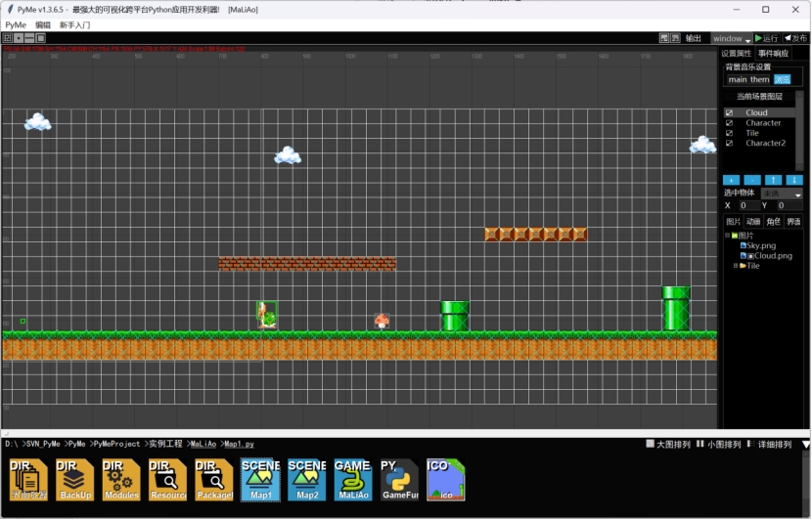Open the 新手入门 menu
This screenshot has width=812, height=519.
point(74,24)
